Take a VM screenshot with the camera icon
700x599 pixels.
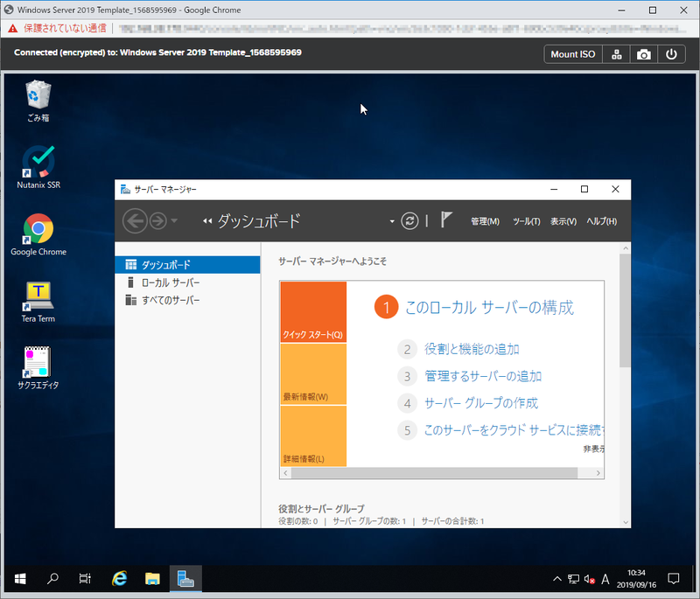[x=643, y=54]
